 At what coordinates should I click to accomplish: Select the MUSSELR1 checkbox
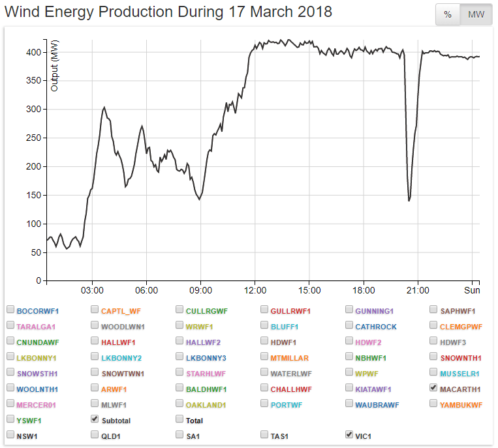coord(434,372)
